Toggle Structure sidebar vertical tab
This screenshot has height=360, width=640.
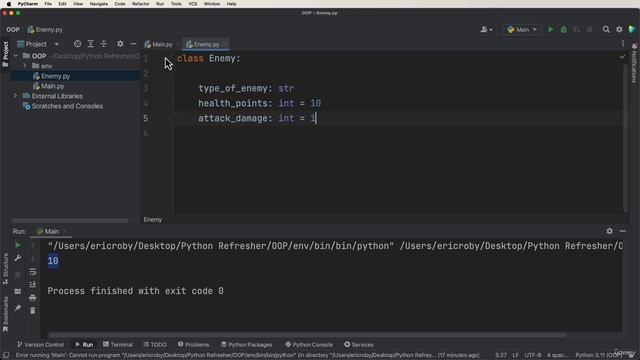(5, 269)
